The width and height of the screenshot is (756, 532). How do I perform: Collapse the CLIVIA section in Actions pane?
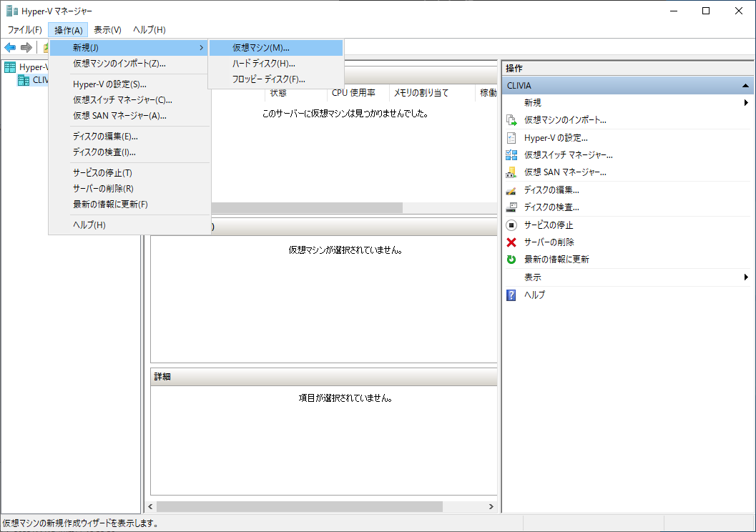pyautogui.click(x=745, y=86)
